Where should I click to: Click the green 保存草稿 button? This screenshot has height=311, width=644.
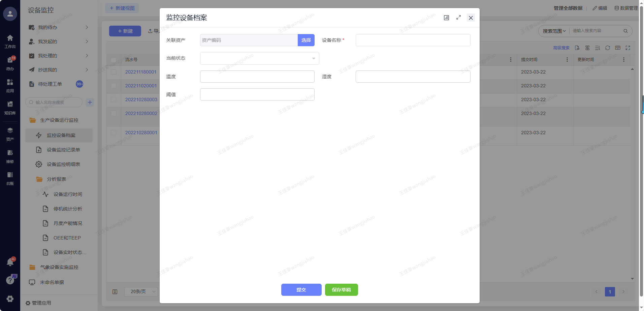point(341,290)
